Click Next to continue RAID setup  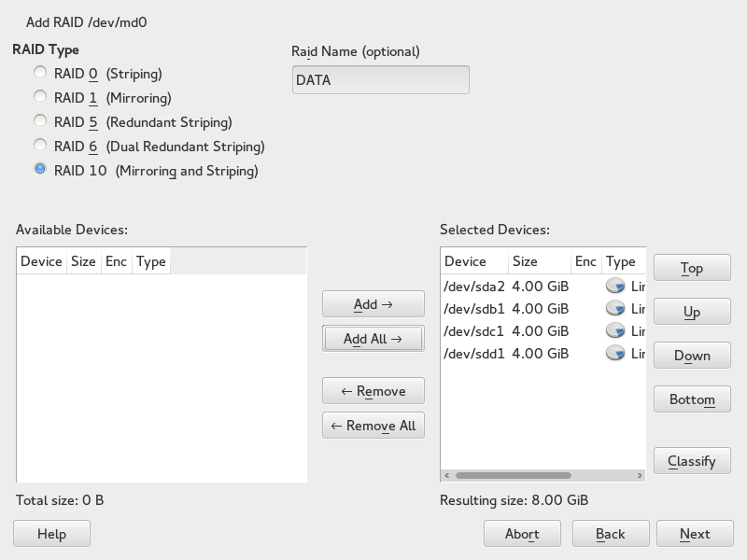click(x=694, y=534)
